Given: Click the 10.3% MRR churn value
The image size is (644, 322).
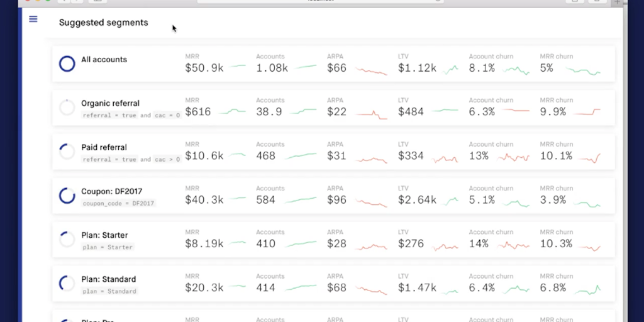Looking at the screenshot, I should click(x=556, y=244).
